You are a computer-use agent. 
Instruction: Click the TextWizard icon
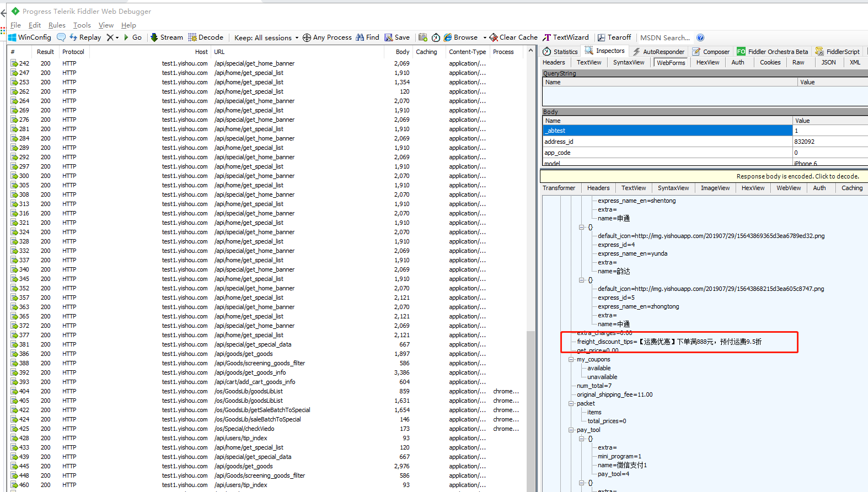547,37
